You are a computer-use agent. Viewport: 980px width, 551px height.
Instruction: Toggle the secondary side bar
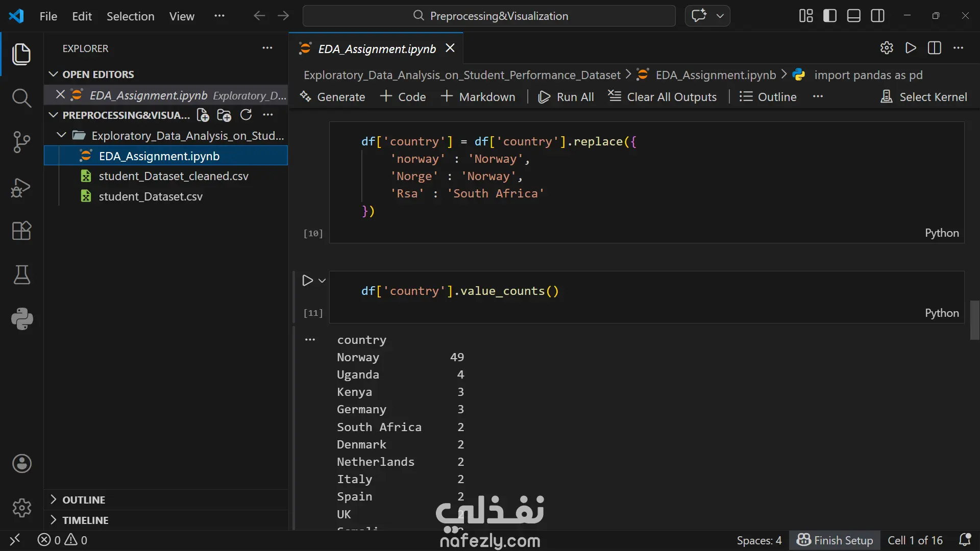click(x=878, y=16)
